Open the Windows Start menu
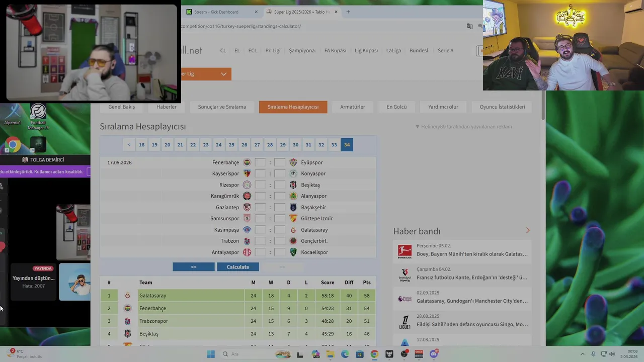The width and height of the screenshot is (644, 362). click(x=211, y=354)
